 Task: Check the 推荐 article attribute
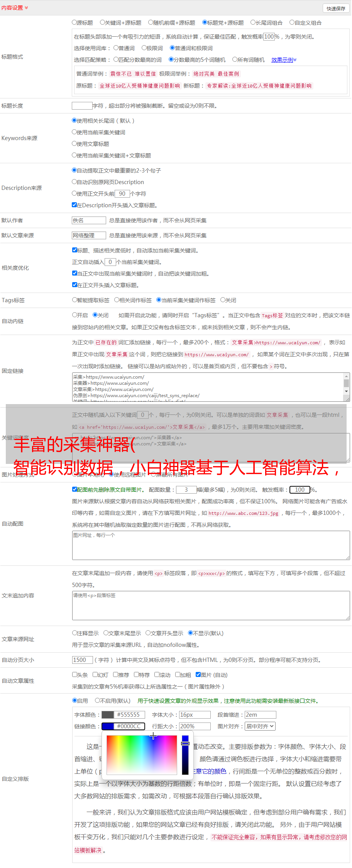115,675
